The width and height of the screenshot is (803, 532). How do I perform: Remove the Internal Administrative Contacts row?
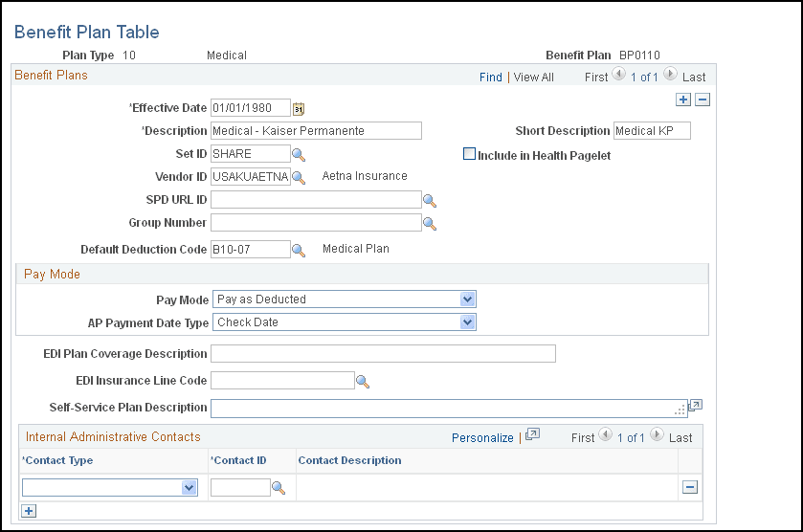[x=690, y=487]
